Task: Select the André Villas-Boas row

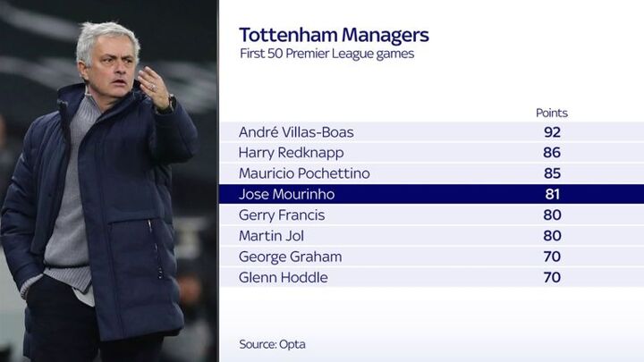Action: pyautogui.click(x=432, y=131)
